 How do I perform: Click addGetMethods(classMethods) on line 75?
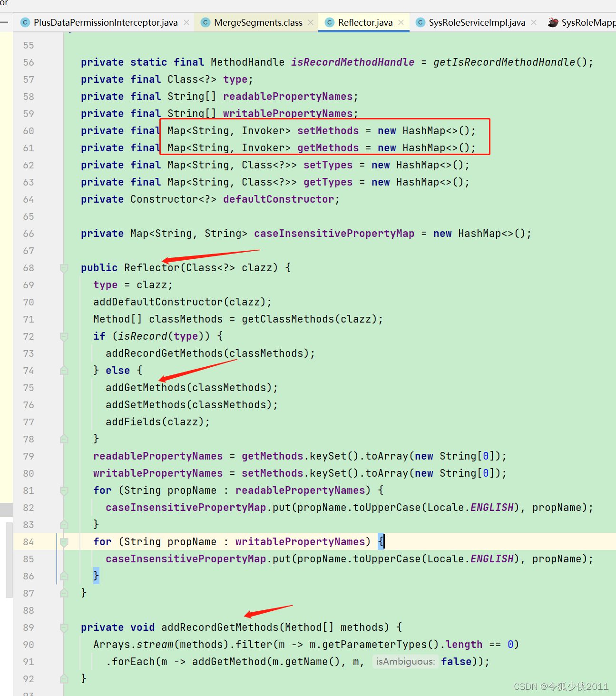coord(189,388)
